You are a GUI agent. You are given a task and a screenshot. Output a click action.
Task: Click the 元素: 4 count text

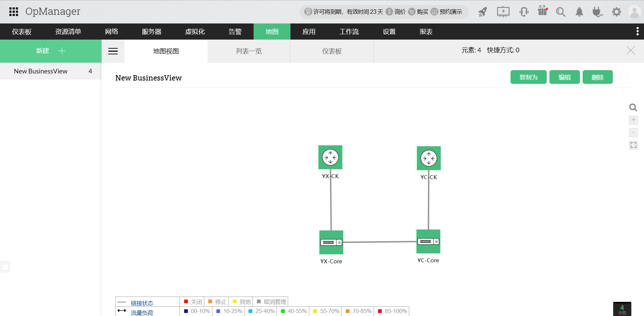(x=471, y=50)
